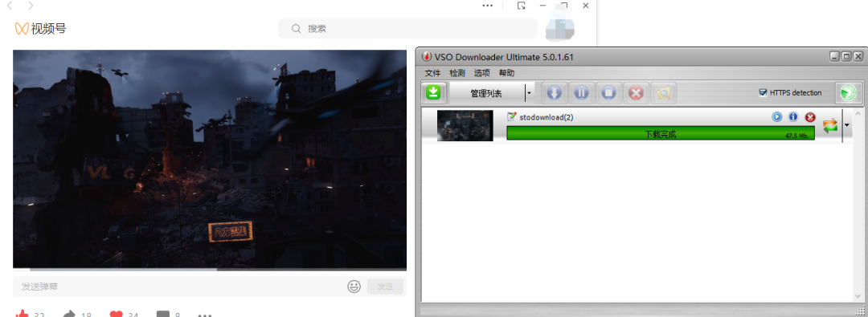Click the stodownload(2) video thumbnail
Screen dimensions: 868x317
click(465, 125)
